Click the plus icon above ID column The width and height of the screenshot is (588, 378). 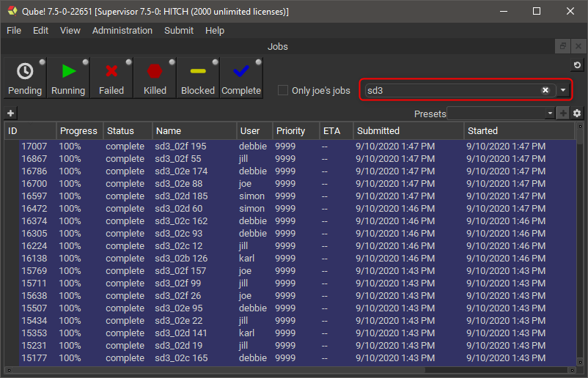(x=10, y=114)
